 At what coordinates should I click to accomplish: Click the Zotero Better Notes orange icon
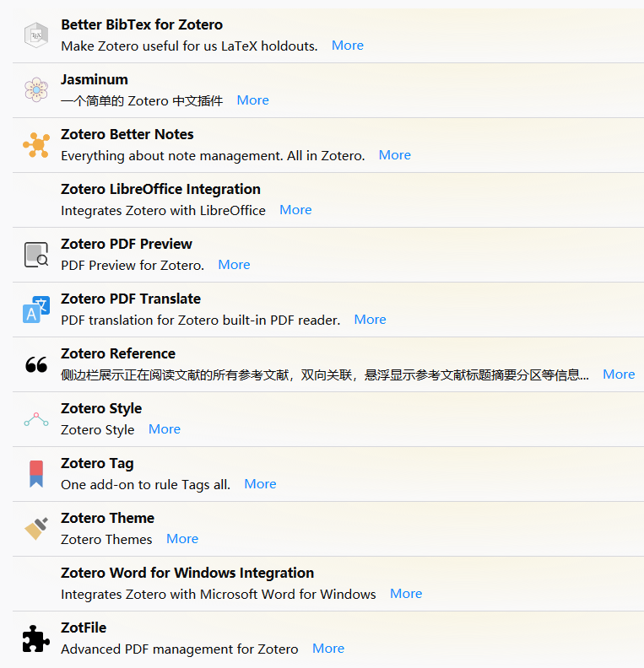[x=36, y=145]
